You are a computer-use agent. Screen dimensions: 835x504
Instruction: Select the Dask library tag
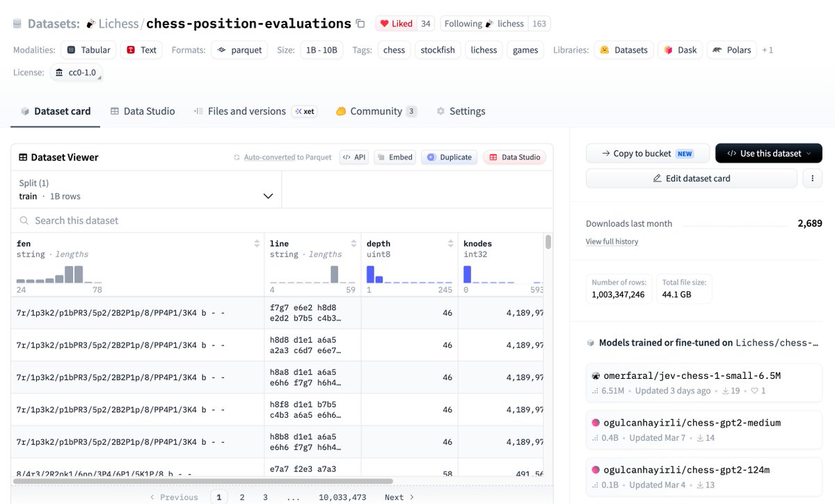click(680, 50)
